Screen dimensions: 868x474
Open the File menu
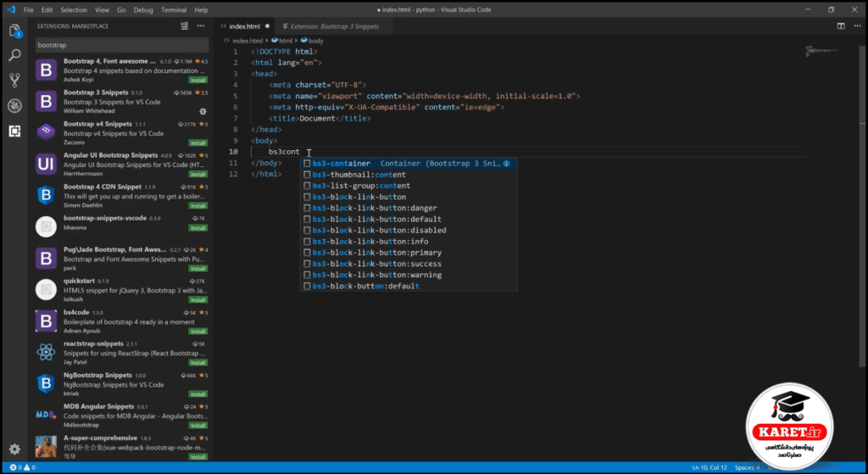(29, 10)
